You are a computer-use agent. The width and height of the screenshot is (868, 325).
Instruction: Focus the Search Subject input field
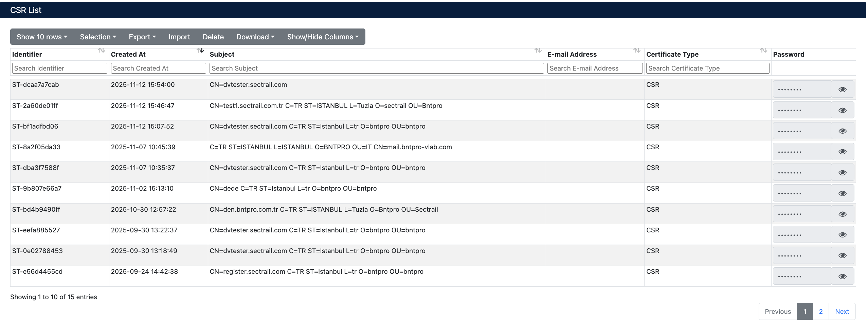(376, 68)
